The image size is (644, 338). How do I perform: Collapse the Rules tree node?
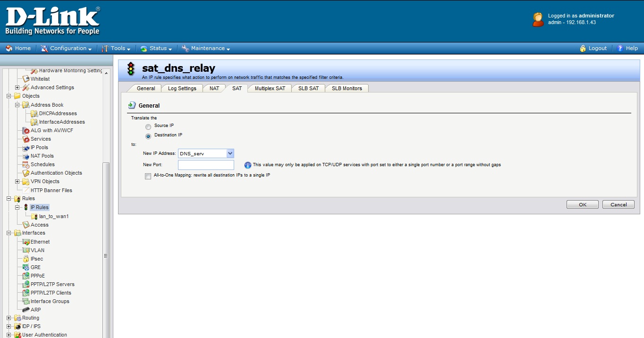(8, 199)
